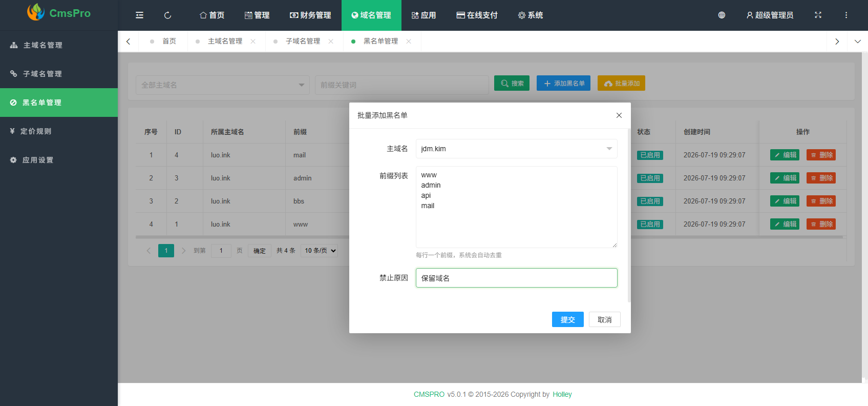
Task: Switch to the 主域名管理 page tab
Action: click(x=225, y=42)
